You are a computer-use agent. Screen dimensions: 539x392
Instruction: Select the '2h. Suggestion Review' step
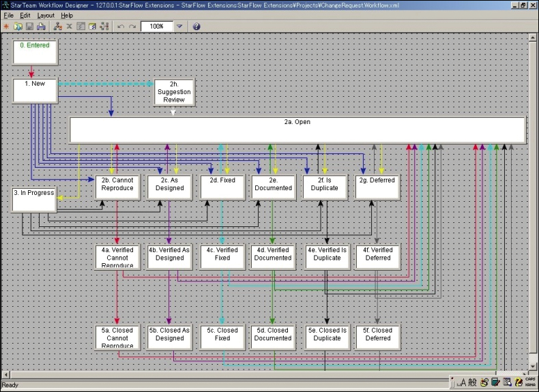click(174, 92)
